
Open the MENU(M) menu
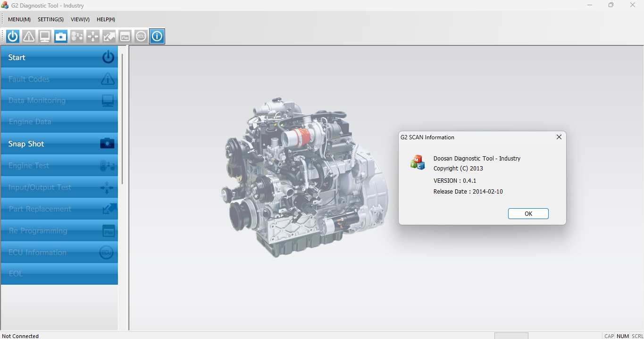click(x=19, y=19)
